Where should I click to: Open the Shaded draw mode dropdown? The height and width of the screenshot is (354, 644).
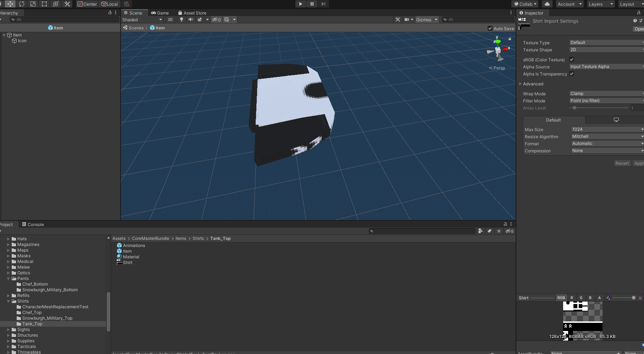pos(142,19)
